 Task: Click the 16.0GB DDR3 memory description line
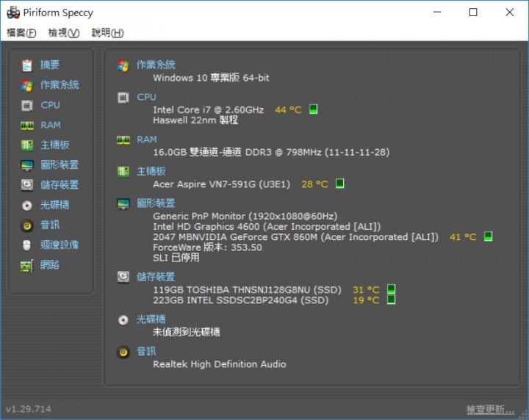pos(271,152)
